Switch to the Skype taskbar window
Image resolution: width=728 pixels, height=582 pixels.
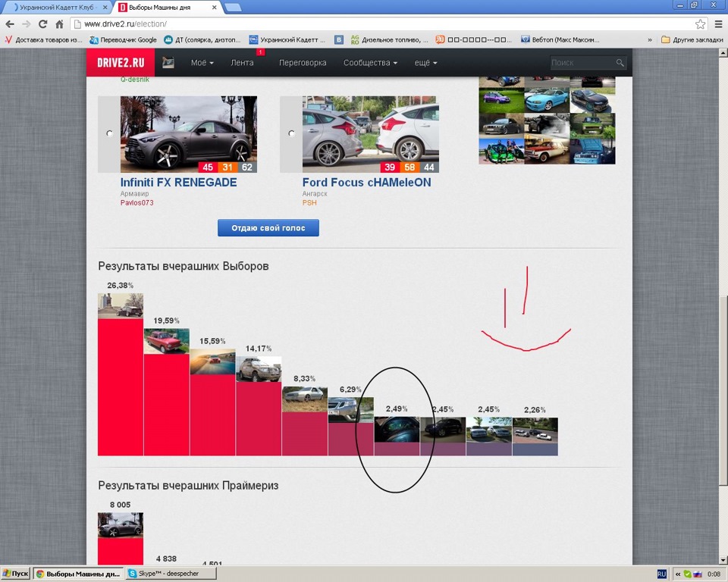pos(171,574)
